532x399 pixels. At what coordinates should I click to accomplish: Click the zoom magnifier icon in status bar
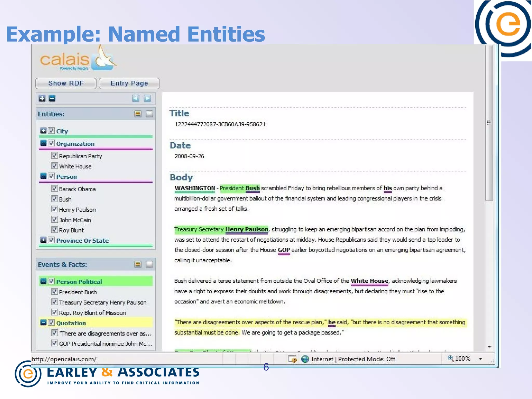point(450,358)
